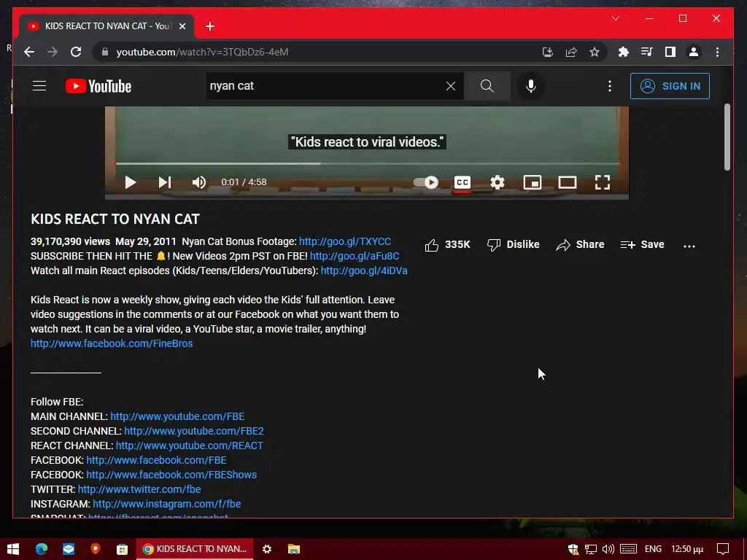Install app icon in address bar
Image resolution: width=747 pixels, height=560 pixels.
547,52
